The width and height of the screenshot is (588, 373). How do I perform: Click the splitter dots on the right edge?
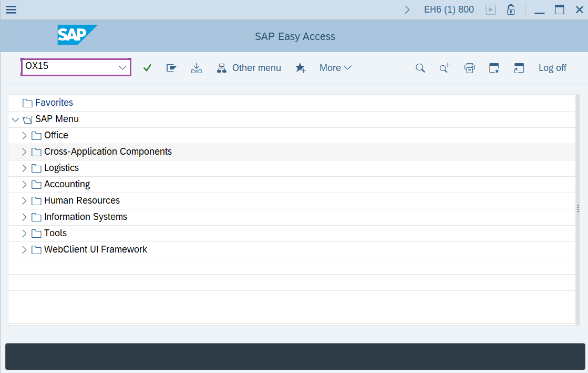(x=578, y=208)
